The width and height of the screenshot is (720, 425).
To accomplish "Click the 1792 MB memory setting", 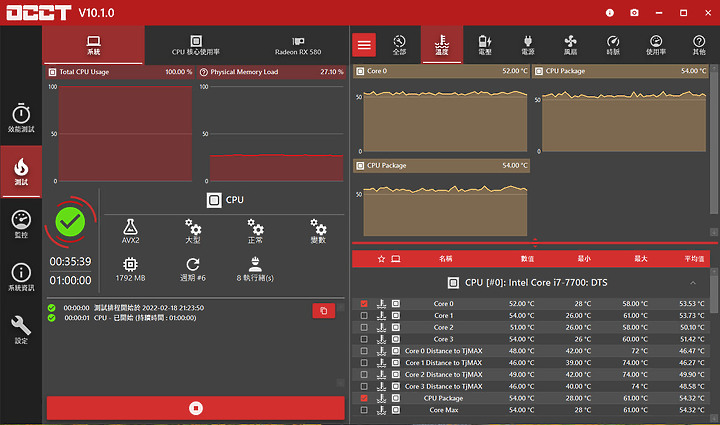I will (x=130, y=269).
